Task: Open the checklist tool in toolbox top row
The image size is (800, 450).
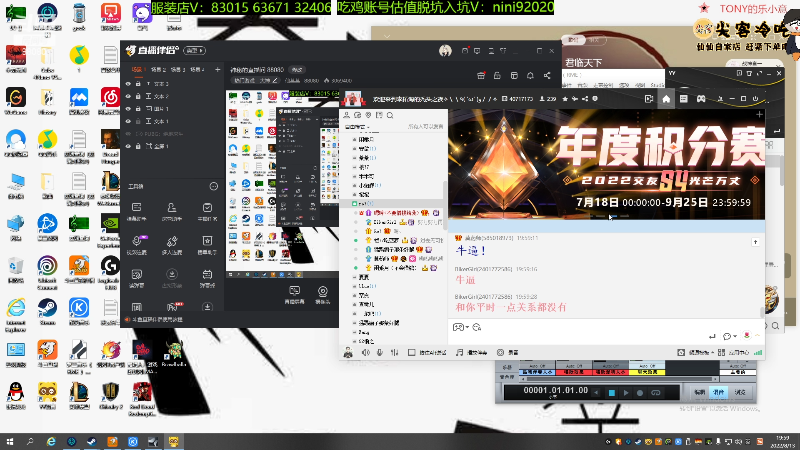Action: (x=207, y=211)
